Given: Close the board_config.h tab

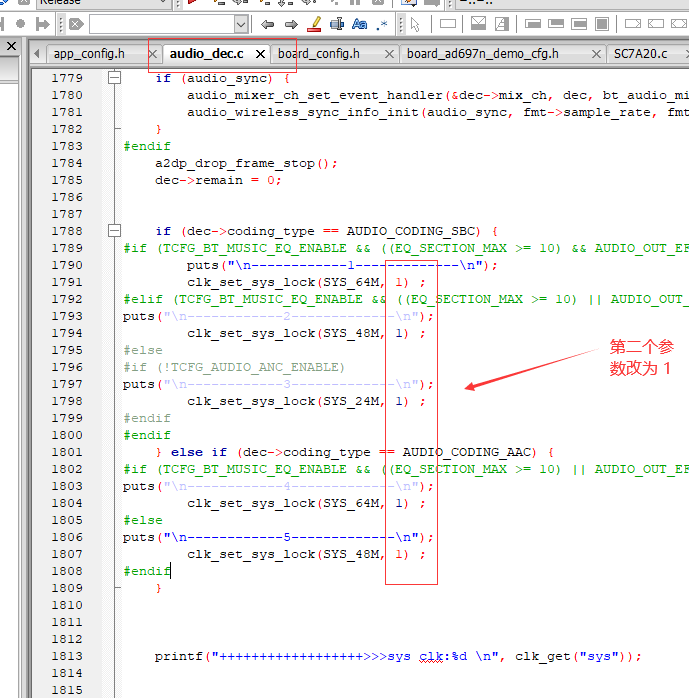Looking at the screenshot, I should pyautogui.click(x=389, y=54).
